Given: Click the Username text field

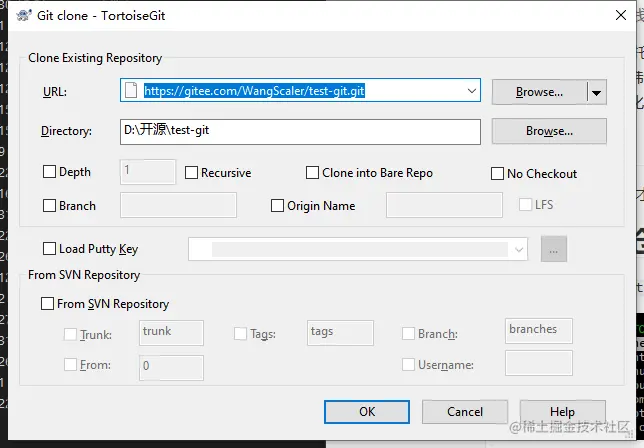Looking at the screenshot, I should point(538,363).
